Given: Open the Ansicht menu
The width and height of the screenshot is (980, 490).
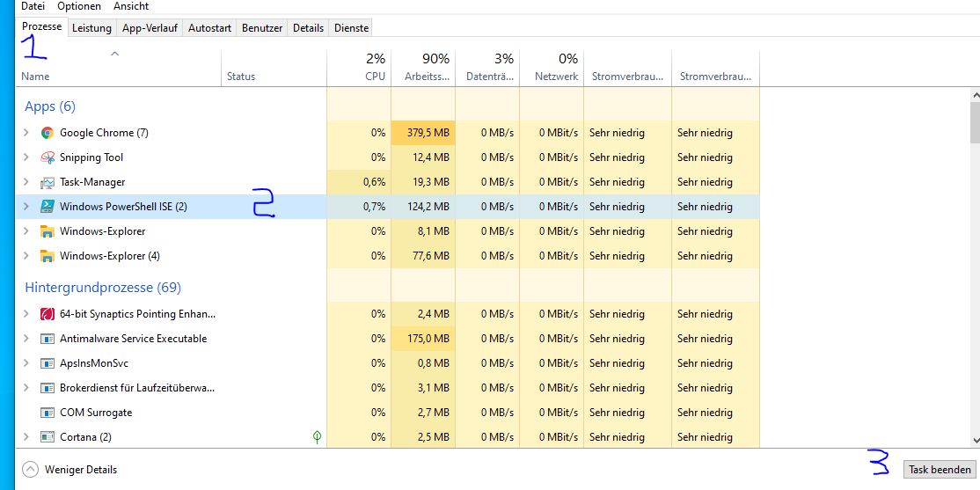Looking at the screenshot, I should 130,6.
